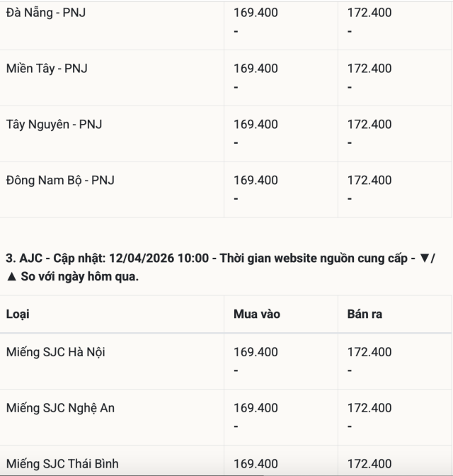Select the sell price for Đông Nam Bộ - PNJ
This screenshot has height=476, width=453.
369,181
